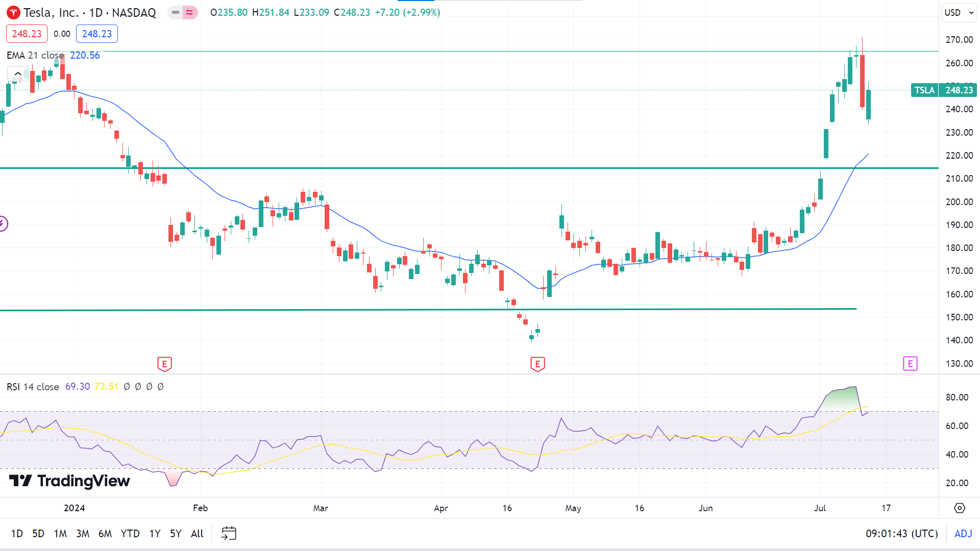
Task: Open chart scale settings gear icon
Action: click(x=960, y=508)
